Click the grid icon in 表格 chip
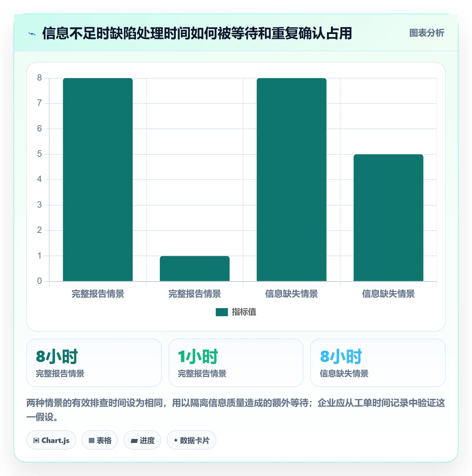 [x=91, y=441]
